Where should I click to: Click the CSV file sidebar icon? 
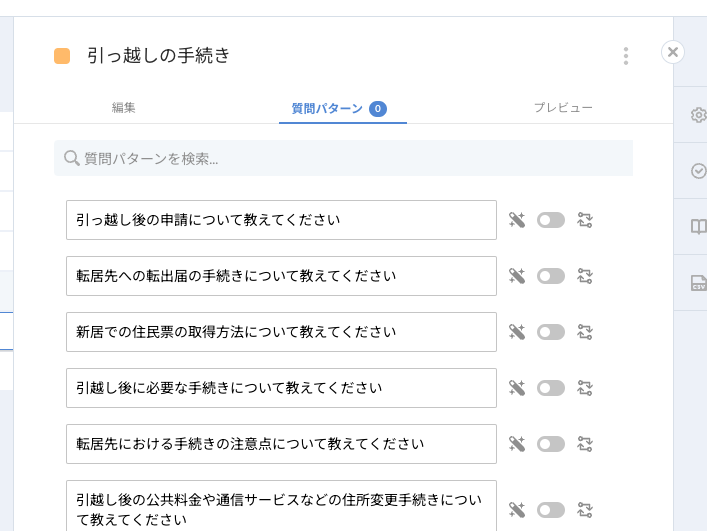(x=698, y=283)
